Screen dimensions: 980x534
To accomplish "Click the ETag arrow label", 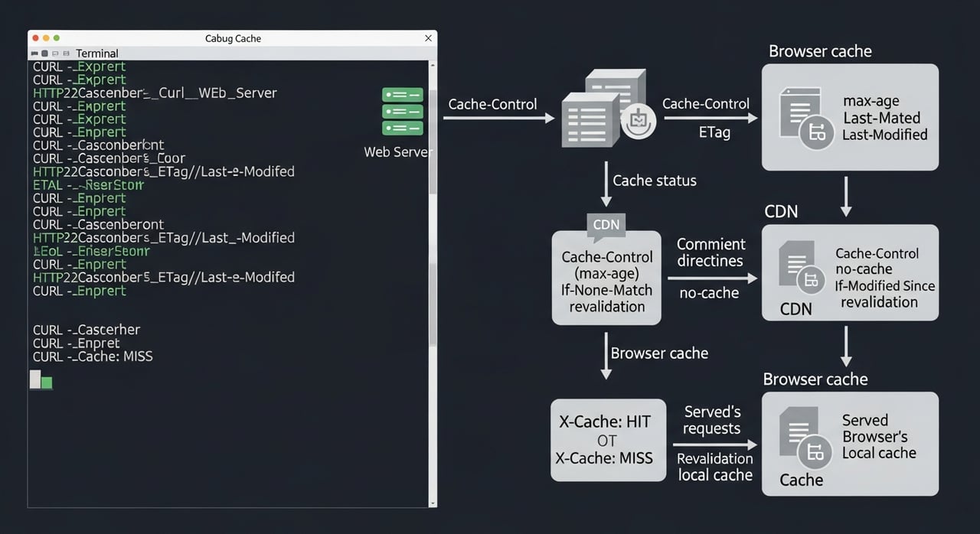I will [x=714, y=132].
